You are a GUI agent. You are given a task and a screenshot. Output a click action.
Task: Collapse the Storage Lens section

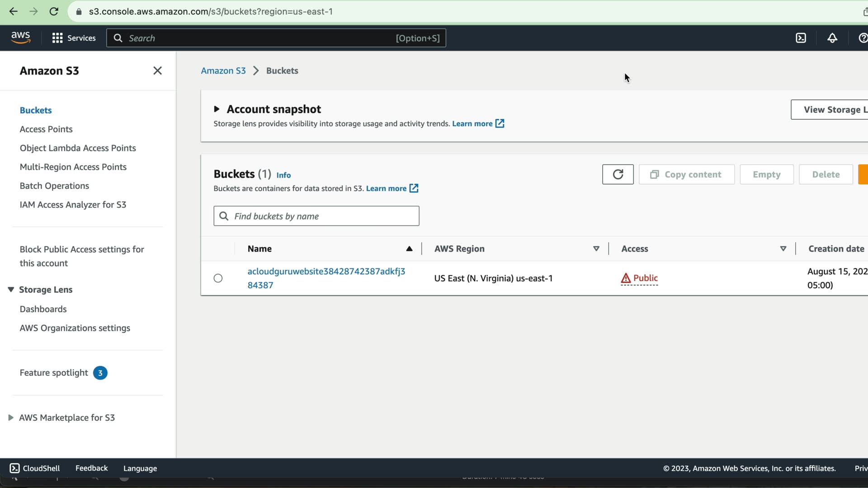point(11,290)
